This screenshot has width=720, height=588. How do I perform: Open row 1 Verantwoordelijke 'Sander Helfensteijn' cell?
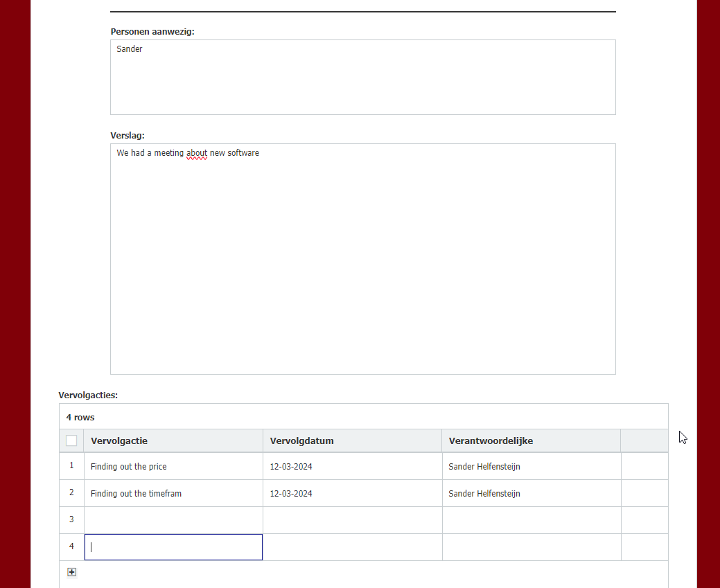tap(531, 467)
